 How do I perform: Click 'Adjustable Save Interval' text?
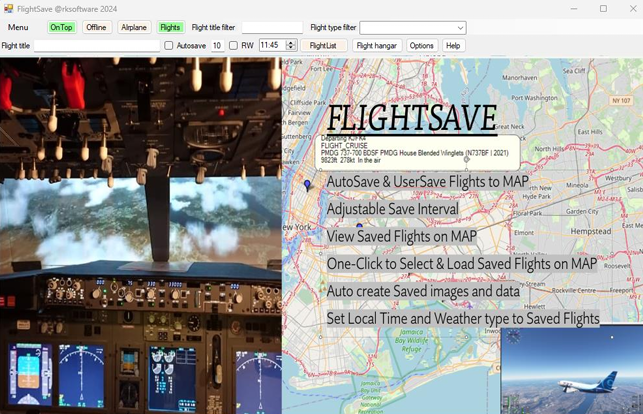[393, 209]
